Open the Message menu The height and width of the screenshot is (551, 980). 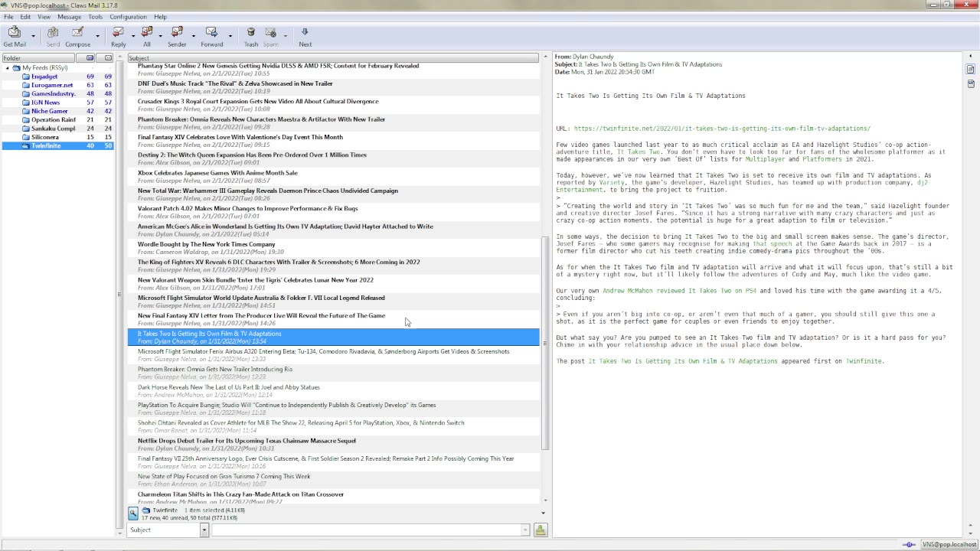coord(69,17)
